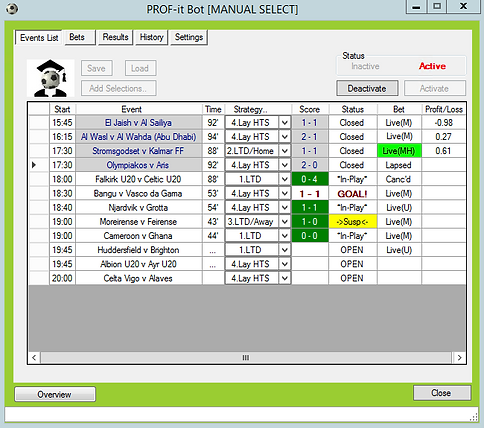Select the Olympiakos v Aris event
The image size is (484, 428).
(x=139, y=165)
